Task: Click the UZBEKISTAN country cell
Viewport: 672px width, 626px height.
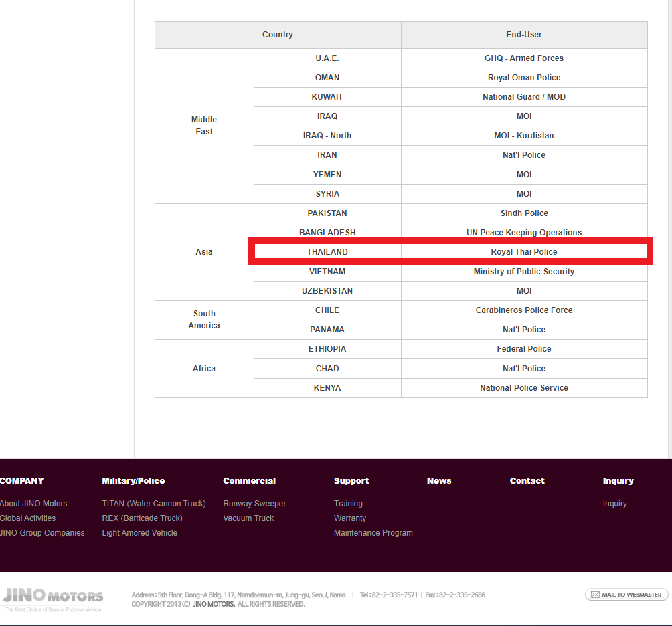Action: 327,291
